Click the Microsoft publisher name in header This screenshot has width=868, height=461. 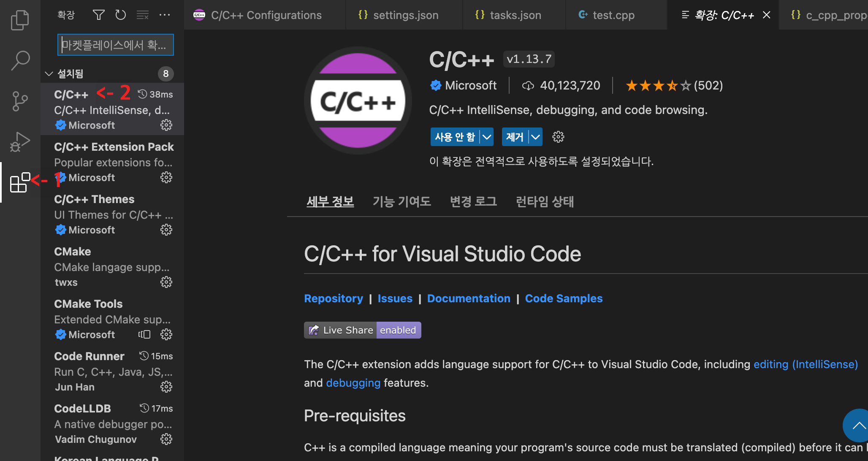coord(471,86)
